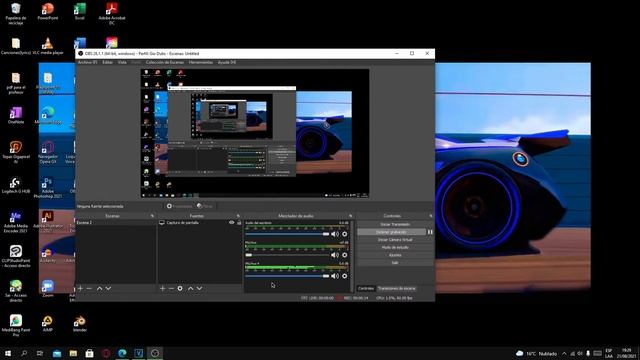The width and height of the screenshot is (640, 360).
Task: Pop out the Mezclador de audio dock
Action: tap(350, 216)
